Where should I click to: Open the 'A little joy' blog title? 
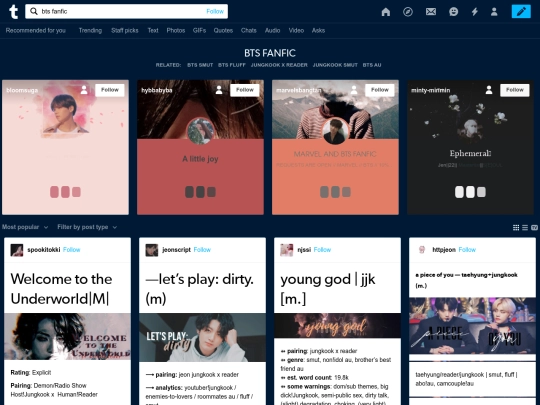(x=200, y=159)
